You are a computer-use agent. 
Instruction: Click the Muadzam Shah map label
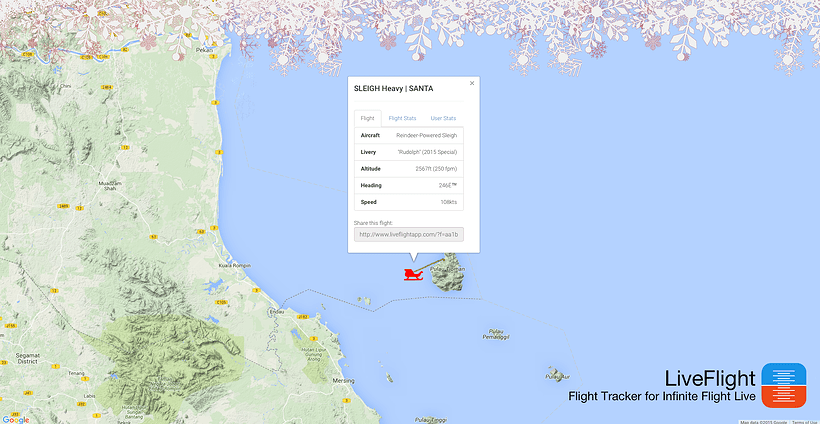coord(110,186)
